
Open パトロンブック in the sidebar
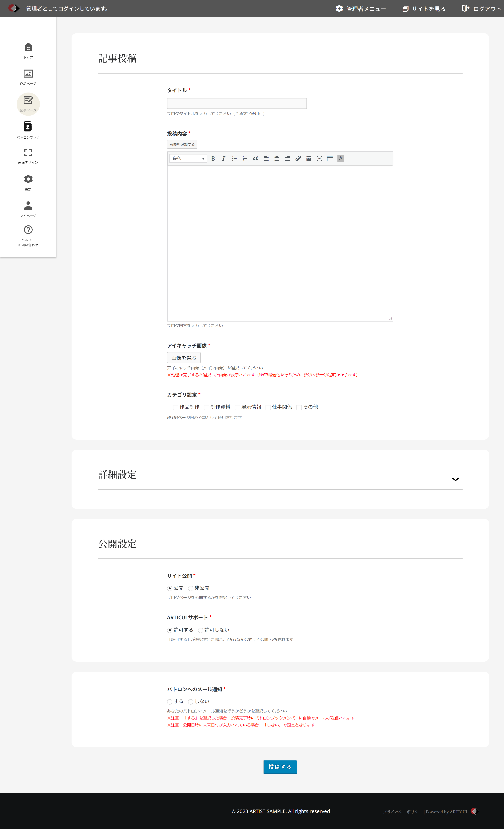28,130
